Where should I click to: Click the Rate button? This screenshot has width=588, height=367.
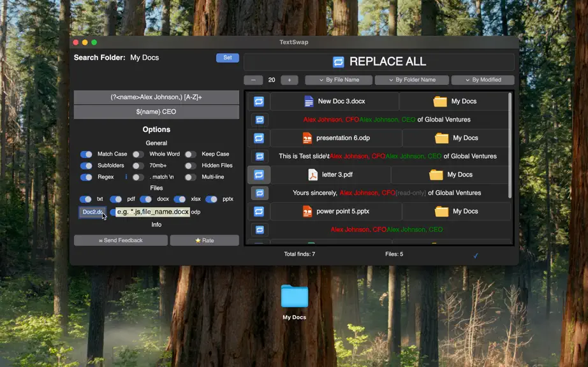click(x=204, y=240)
